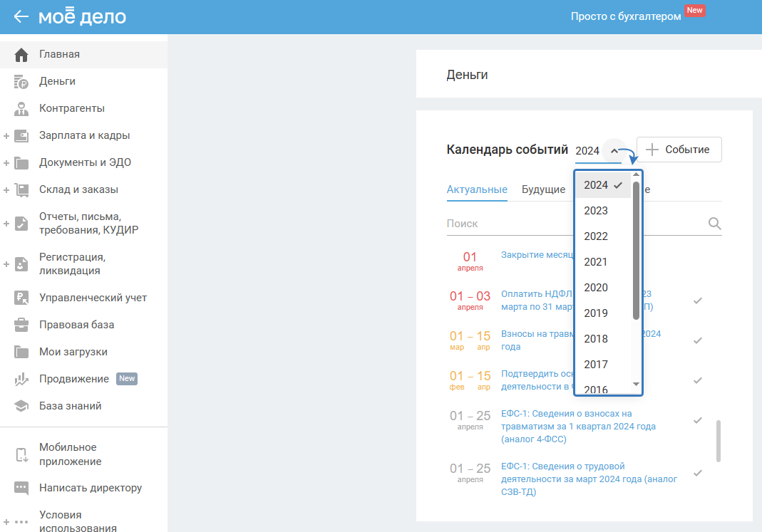Mark Оплатить НДФЛ event as done
762x532 pixels.
pyautogui.click(x=698, y=301)
